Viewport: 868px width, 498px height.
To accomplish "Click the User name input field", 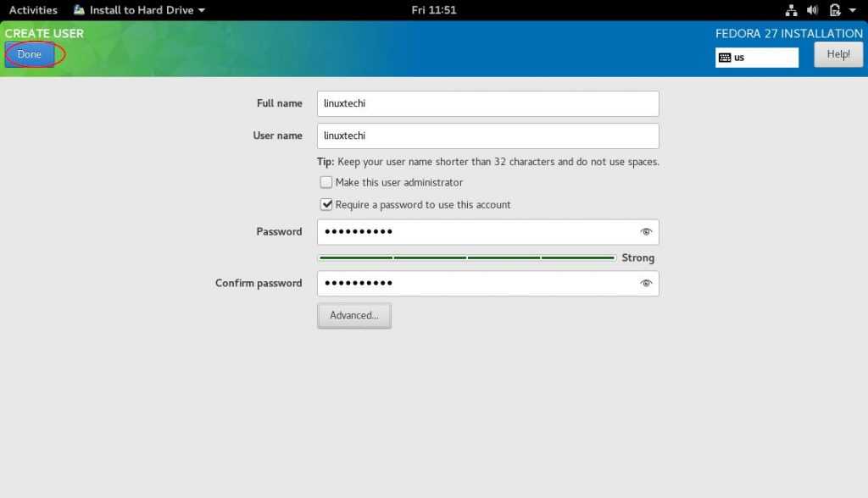I will [487, 136].
